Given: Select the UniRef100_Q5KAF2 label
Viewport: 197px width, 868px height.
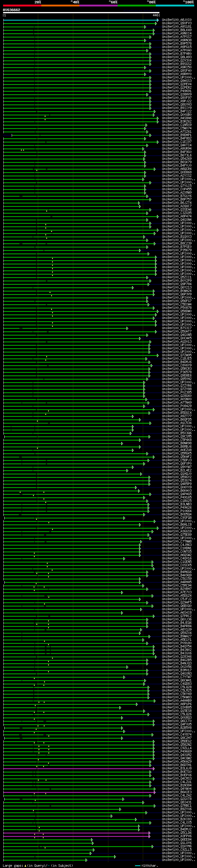Looking at the screenshot, I should coord(177,457).
